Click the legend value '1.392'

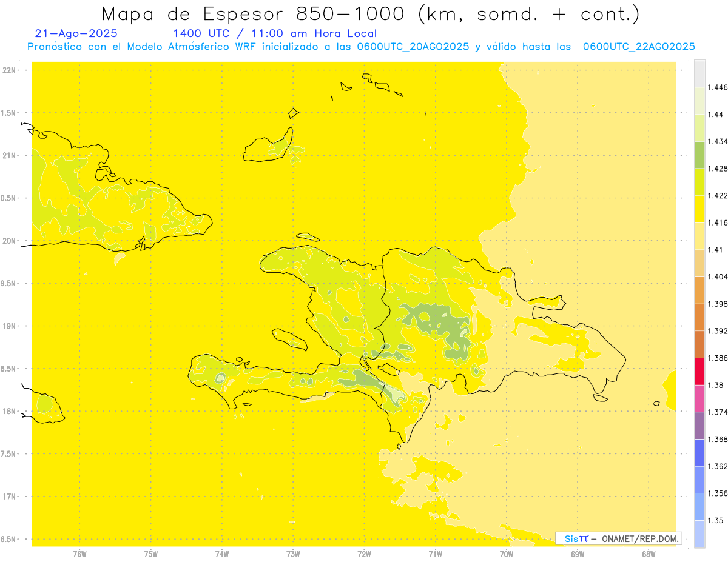coord(718,331)
